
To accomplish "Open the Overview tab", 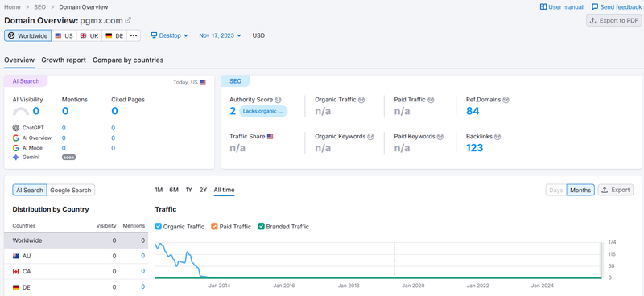I will tap(19, 60).
